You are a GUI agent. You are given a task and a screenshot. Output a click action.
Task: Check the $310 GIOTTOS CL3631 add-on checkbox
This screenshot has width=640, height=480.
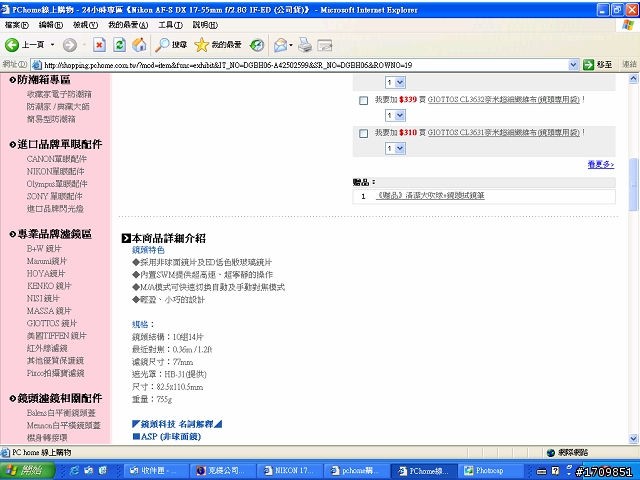click(363, 133)
